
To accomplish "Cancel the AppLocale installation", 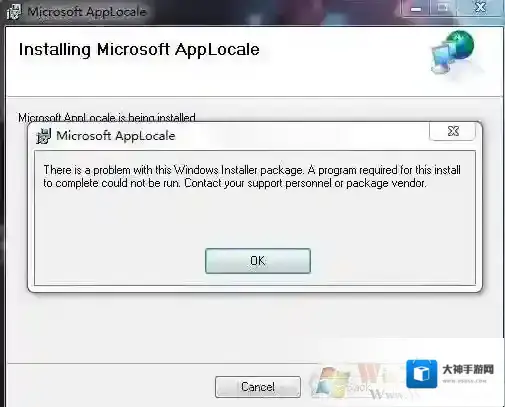I will (258, 387).
